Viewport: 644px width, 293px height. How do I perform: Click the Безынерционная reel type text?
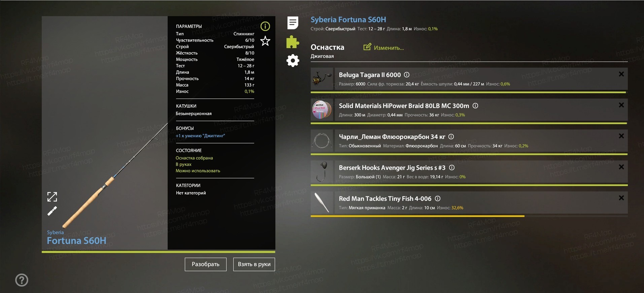coord(194,114)
